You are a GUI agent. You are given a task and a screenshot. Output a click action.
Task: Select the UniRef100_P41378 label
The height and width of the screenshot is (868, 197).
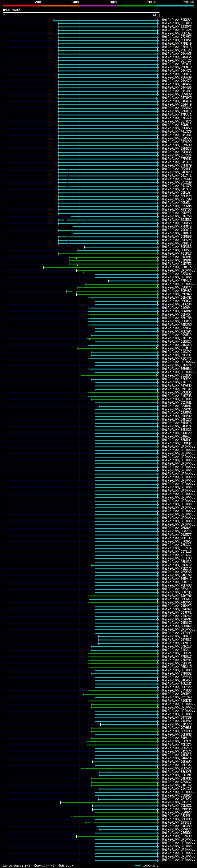tap(177, 162)
